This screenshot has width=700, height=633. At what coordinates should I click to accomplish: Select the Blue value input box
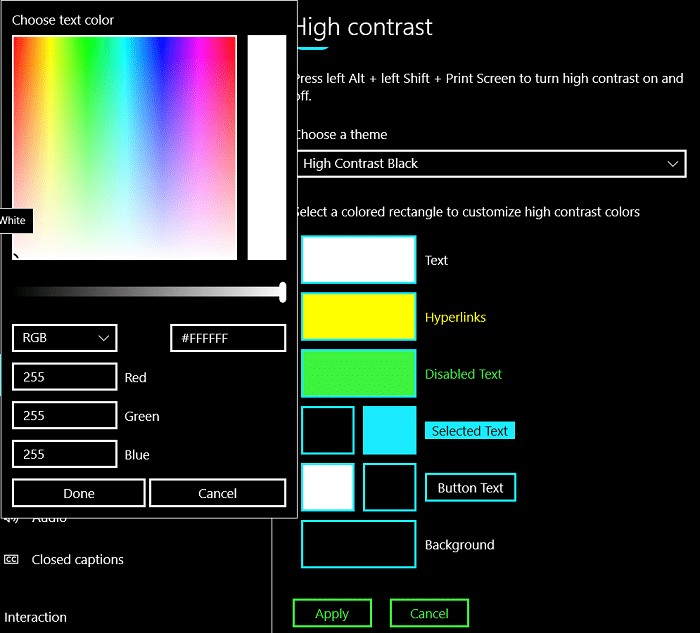point(65,454)
